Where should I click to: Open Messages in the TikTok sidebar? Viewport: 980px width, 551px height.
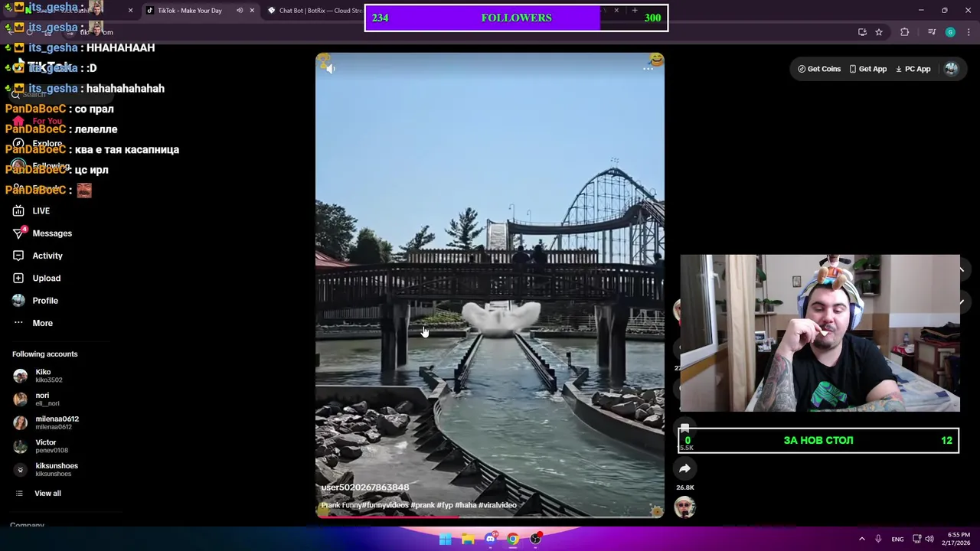(42, 233)
